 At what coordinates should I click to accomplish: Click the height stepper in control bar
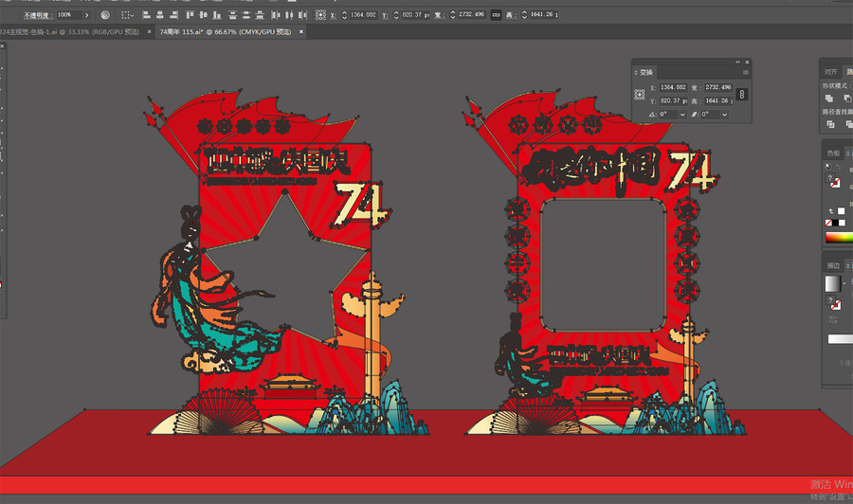(x=524, y=15)
